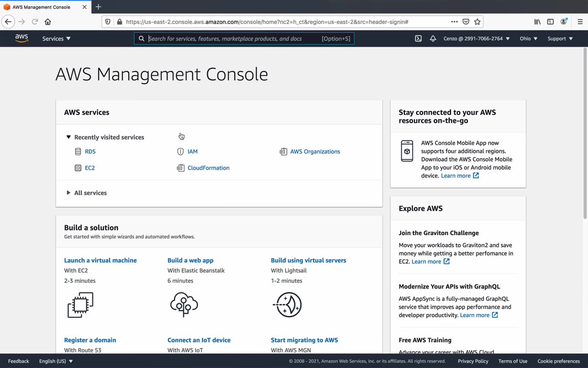
Task: Collapse Recently visited services section
Action: point(68,137)
